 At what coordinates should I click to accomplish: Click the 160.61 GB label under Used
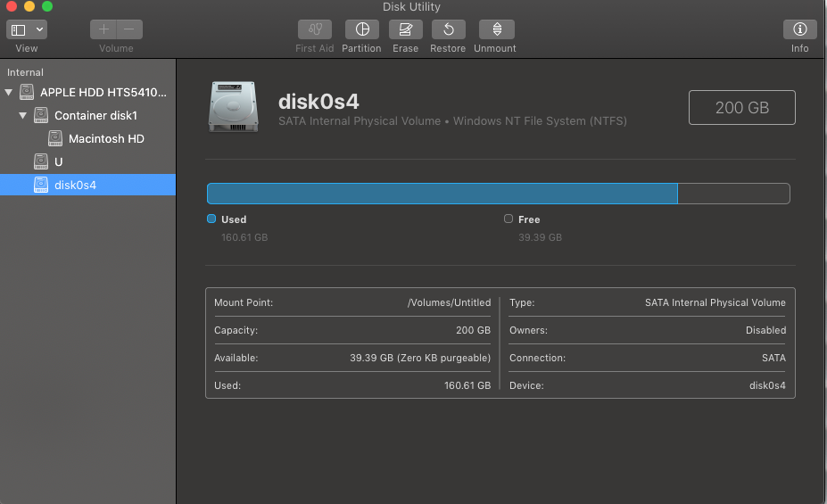point(244,237)
